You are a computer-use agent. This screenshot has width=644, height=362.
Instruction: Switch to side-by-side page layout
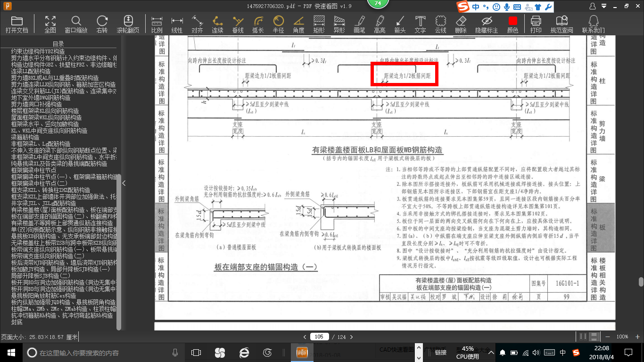584,337
